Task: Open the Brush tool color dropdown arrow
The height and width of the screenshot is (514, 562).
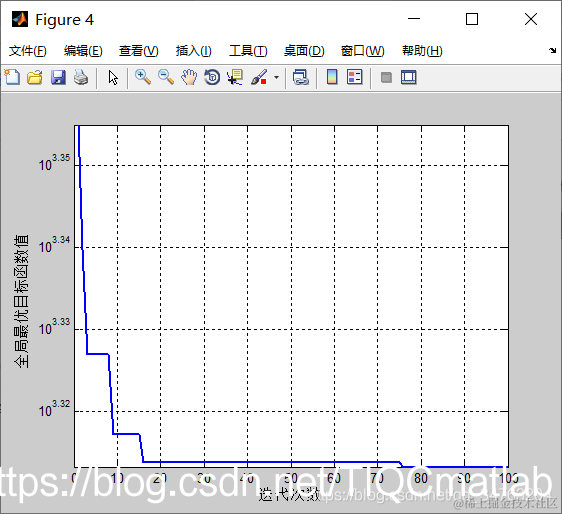Action: pyautogui.click(x=276, y=77)
